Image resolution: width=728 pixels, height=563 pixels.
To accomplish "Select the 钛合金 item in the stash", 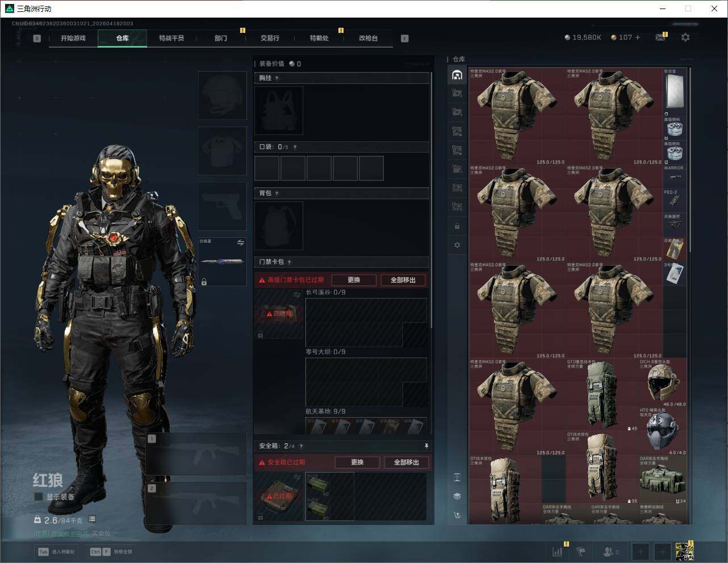I will pos(675,93).
